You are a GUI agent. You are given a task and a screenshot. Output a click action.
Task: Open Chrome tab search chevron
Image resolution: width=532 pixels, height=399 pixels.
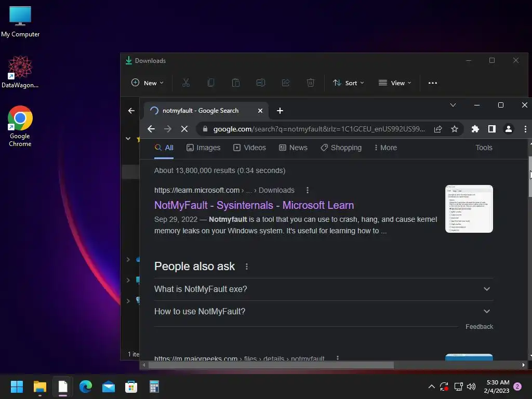[453, 105]
